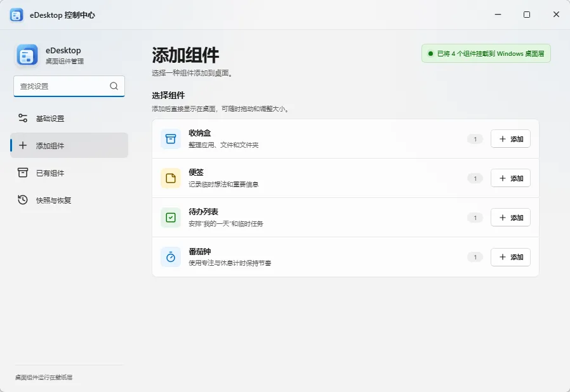Click the 选择组件 section heading

[x=168, y=96]
